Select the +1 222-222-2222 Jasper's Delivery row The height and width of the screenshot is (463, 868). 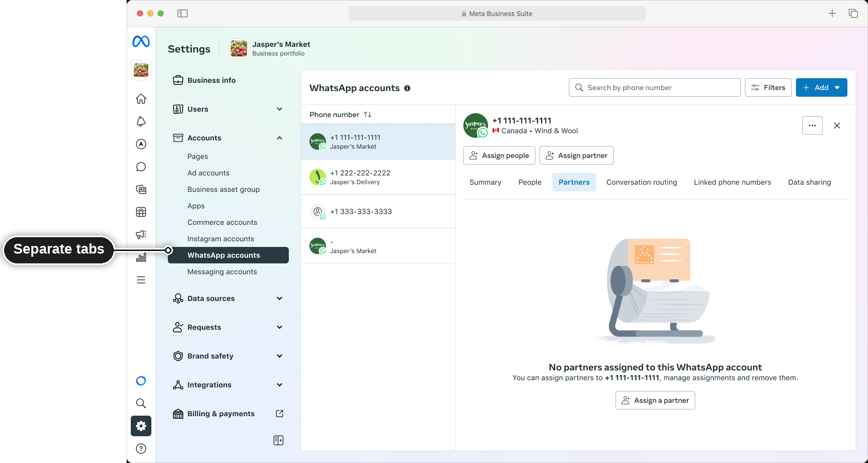378,177
